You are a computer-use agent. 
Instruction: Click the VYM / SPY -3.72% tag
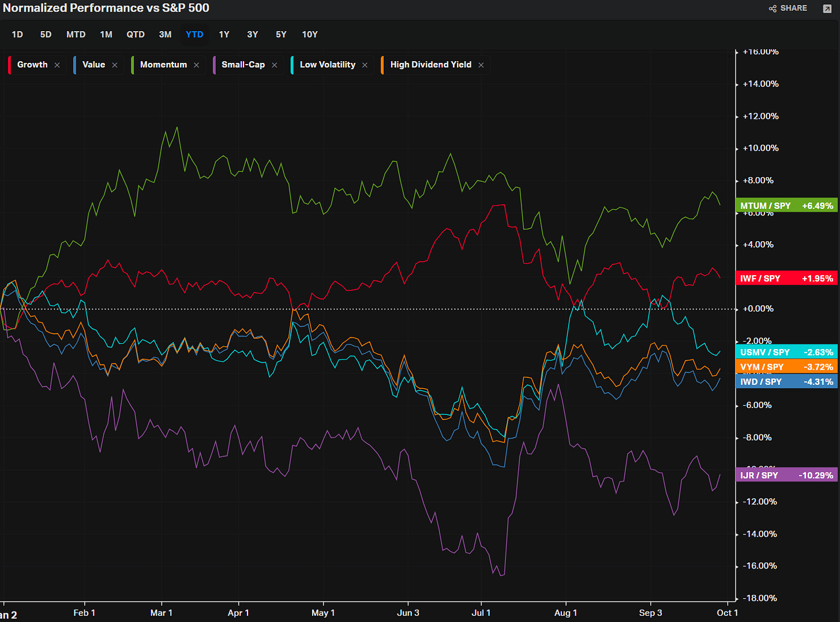point(786,367)
